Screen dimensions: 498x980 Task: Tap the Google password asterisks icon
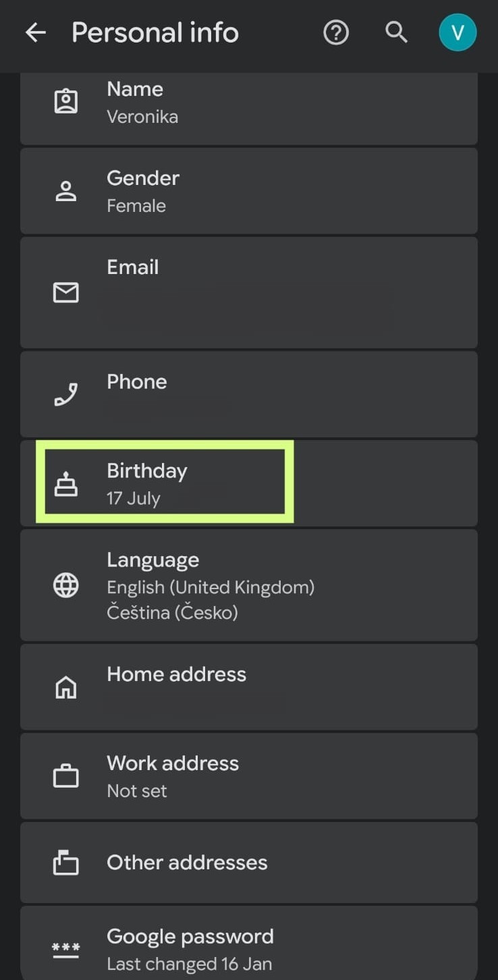(x=65, y=949)
